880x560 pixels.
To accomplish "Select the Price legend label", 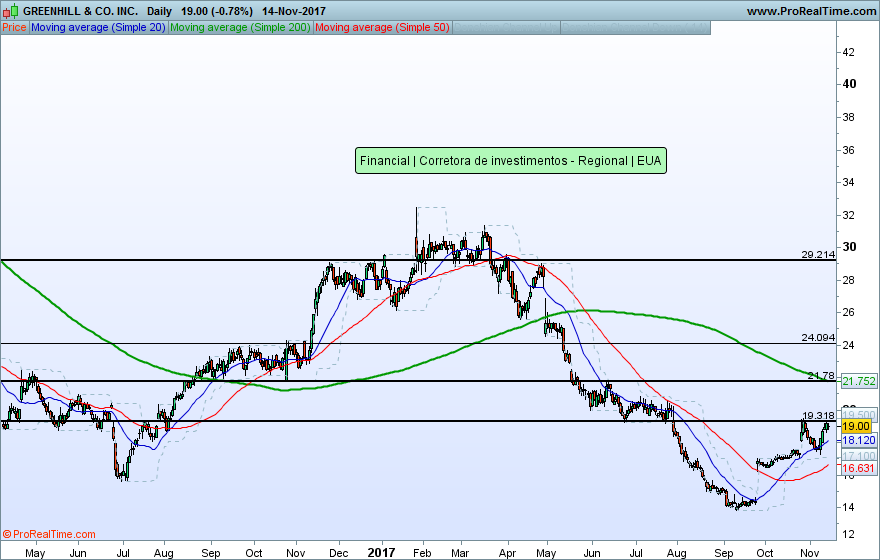I will click(14, 27).
